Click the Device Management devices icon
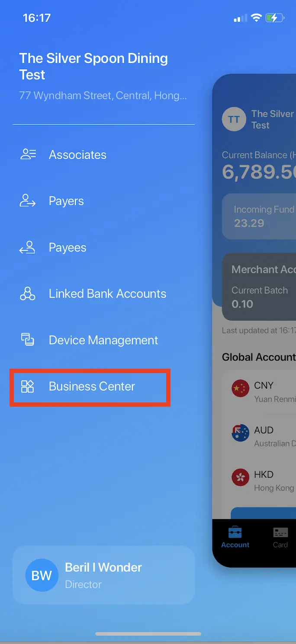This screenshot has width=296, height=644. point(28,340)
